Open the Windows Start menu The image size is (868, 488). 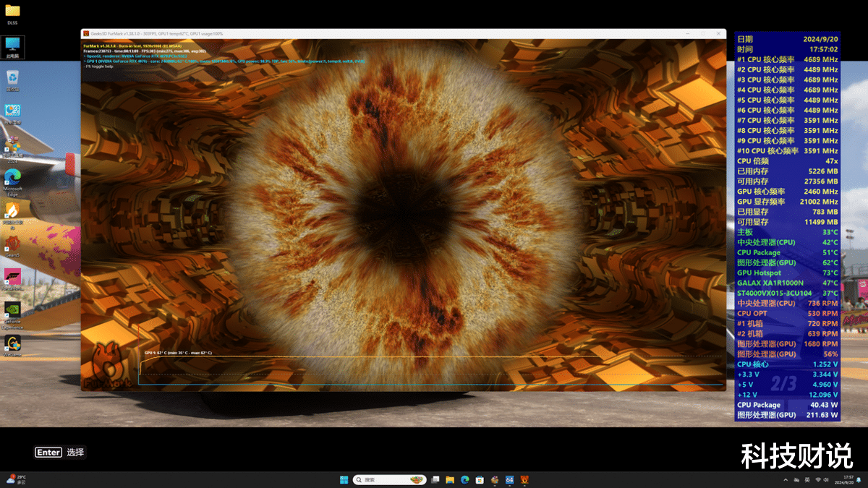(x=344, y=479)
